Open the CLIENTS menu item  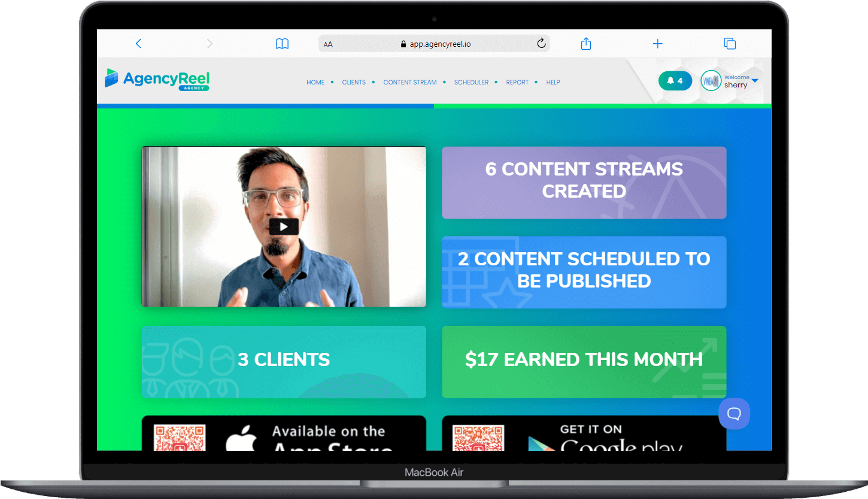pyautogui.click(x=354, y=82)
